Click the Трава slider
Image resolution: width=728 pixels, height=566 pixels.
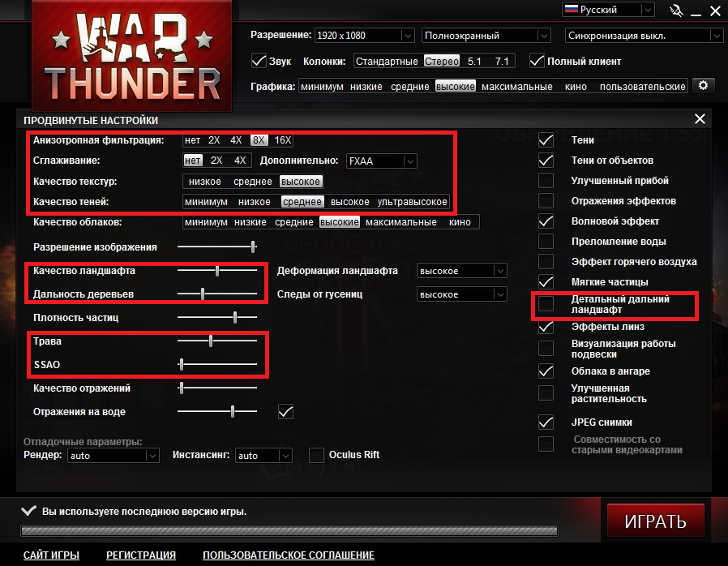(x=217, y=341)
